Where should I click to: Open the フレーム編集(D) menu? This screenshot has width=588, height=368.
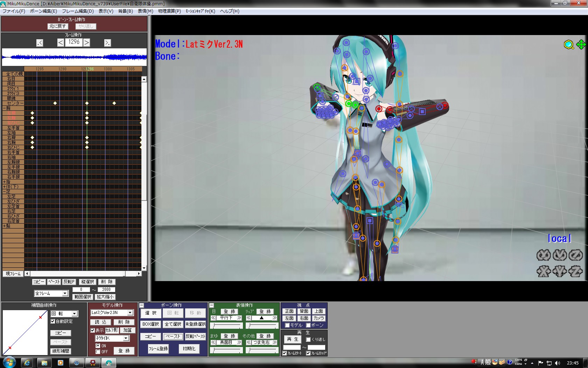[78, 11]
